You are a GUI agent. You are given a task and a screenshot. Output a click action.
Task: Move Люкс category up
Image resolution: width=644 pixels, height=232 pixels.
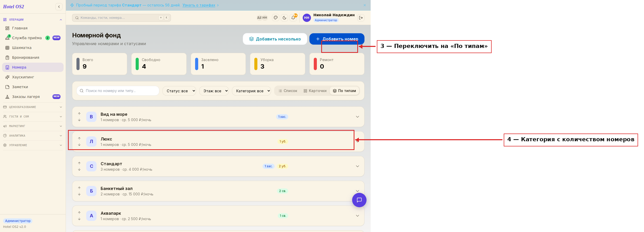79,138
